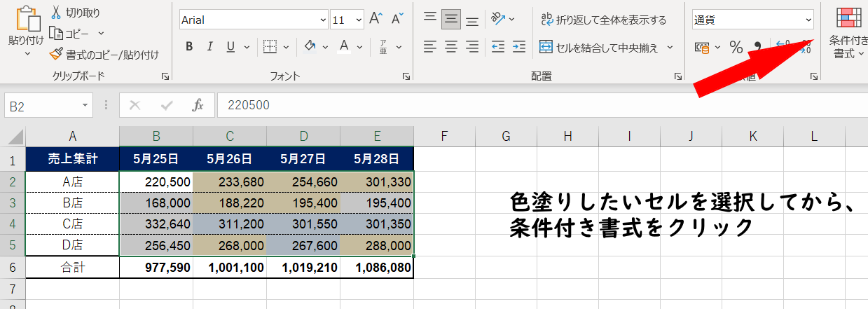Screen dimensions: 868x309
Task: Click the Align Right icon
Action: [x=472, y=47]
